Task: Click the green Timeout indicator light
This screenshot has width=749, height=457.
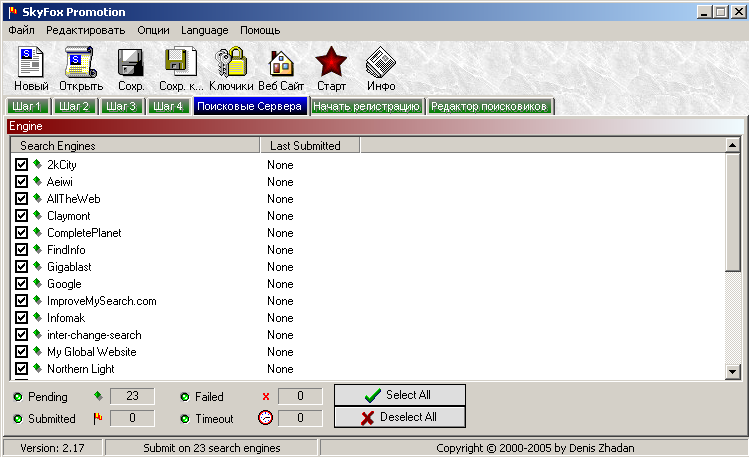Action: point(185,419)
